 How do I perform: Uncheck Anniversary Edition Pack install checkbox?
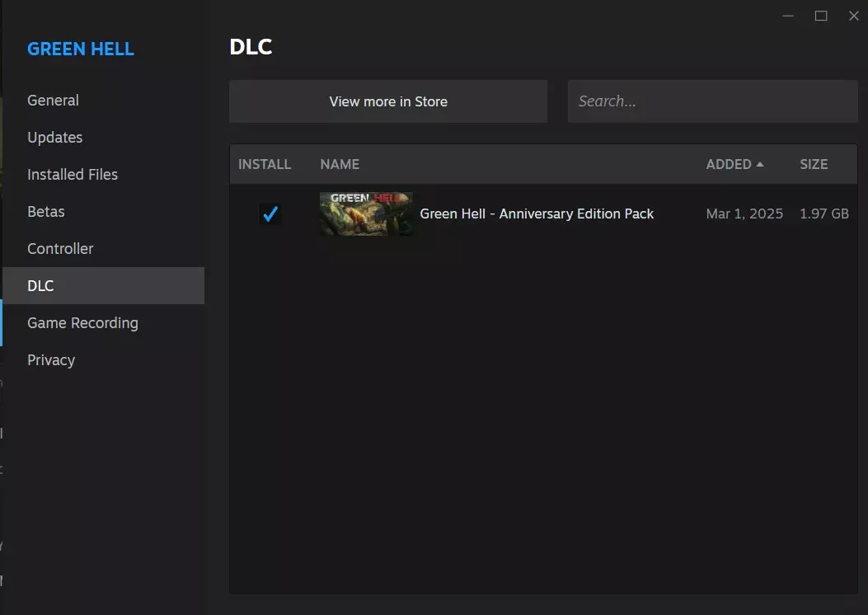point(270,214)
